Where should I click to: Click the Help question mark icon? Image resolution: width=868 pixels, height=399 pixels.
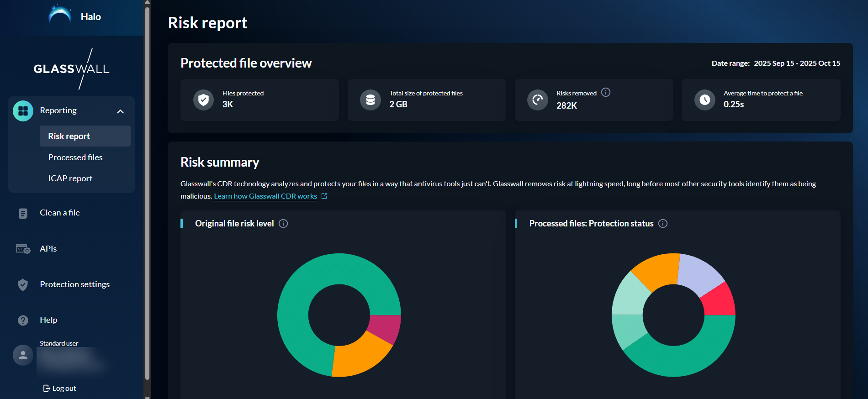pyautogui.click(x=23, y=320)
